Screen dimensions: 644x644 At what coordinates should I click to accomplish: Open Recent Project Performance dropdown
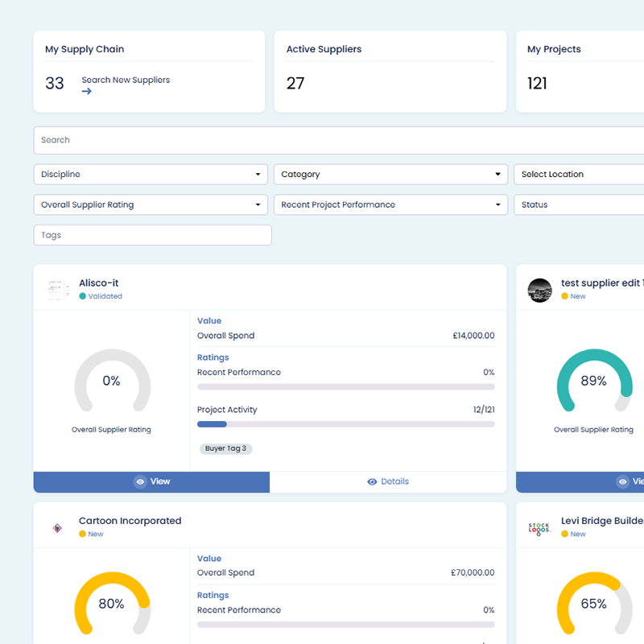390,204
